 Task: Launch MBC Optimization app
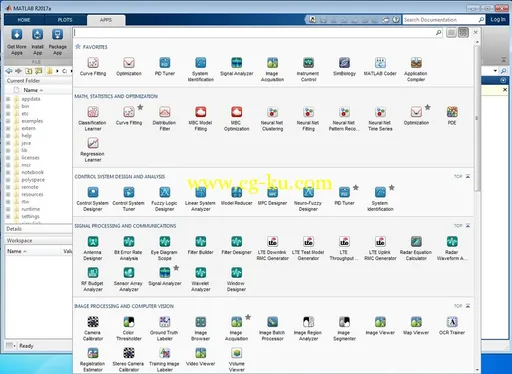(237, 118)
